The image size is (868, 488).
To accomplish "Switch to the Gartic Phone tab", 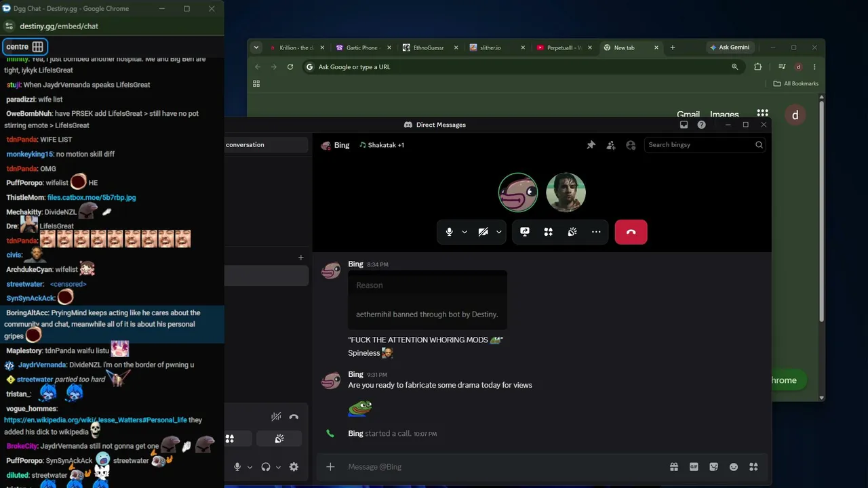I will tap(362, 47).
